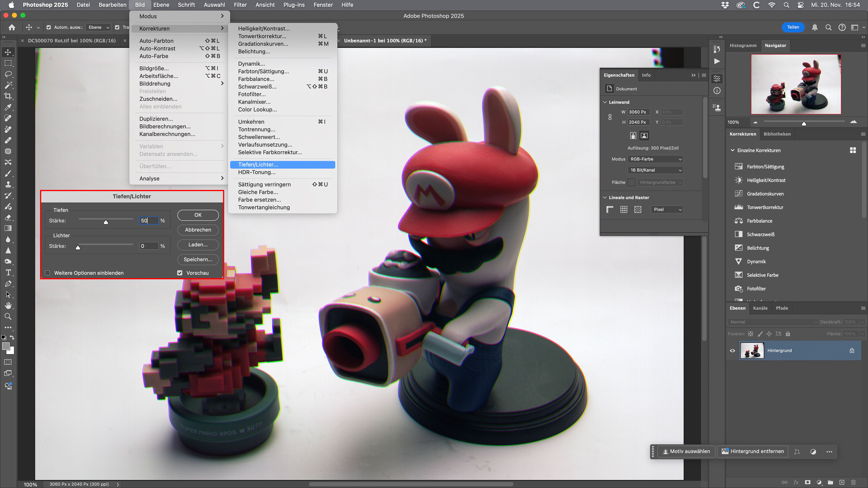The image size is (868, 488).
Task: Click the Tiefen Stärke slider handle
Action: tap(106, 222)
